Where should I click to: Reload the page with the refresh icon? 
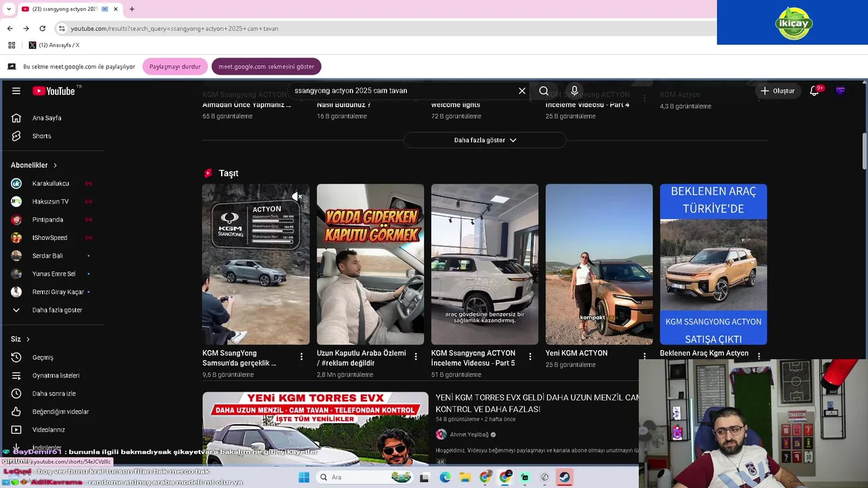click(42, 28)
